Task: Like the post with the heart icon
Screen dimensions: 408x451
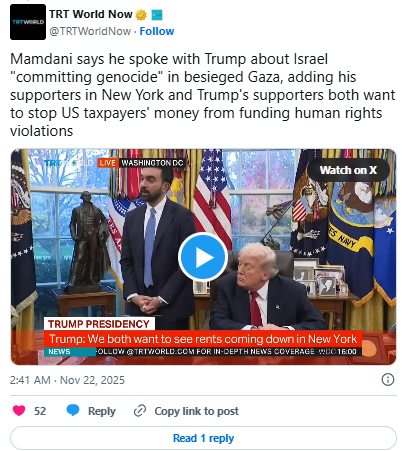Action: (19, 410)
